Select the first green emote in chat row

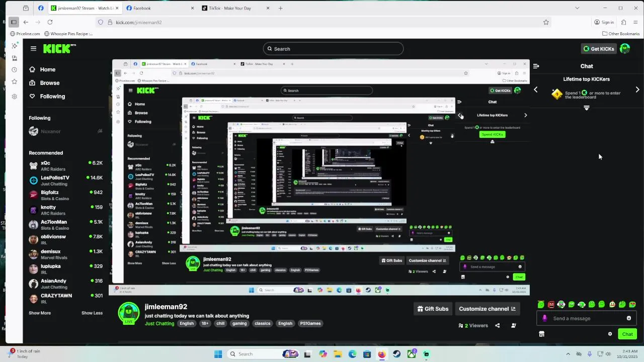[541, 304]
